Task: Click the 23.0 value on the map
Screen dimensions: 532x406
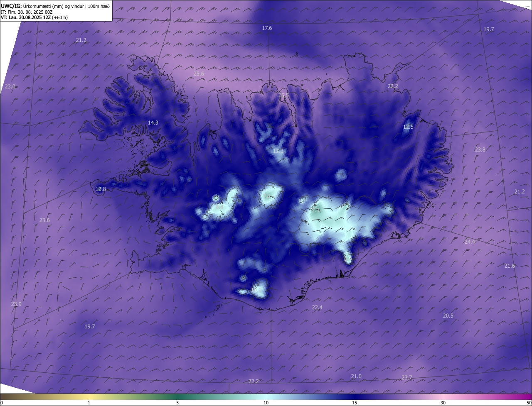Action: point(10,86)
